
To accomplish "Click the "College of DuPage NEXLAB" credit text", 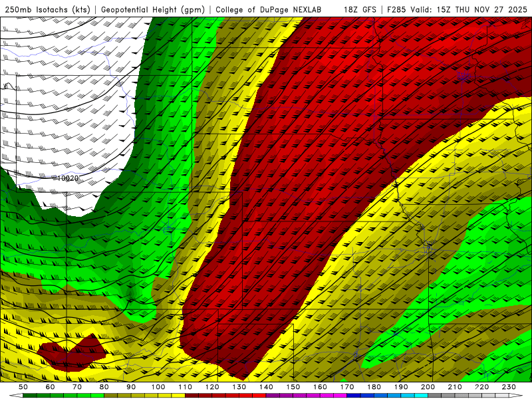I will 269,9.
